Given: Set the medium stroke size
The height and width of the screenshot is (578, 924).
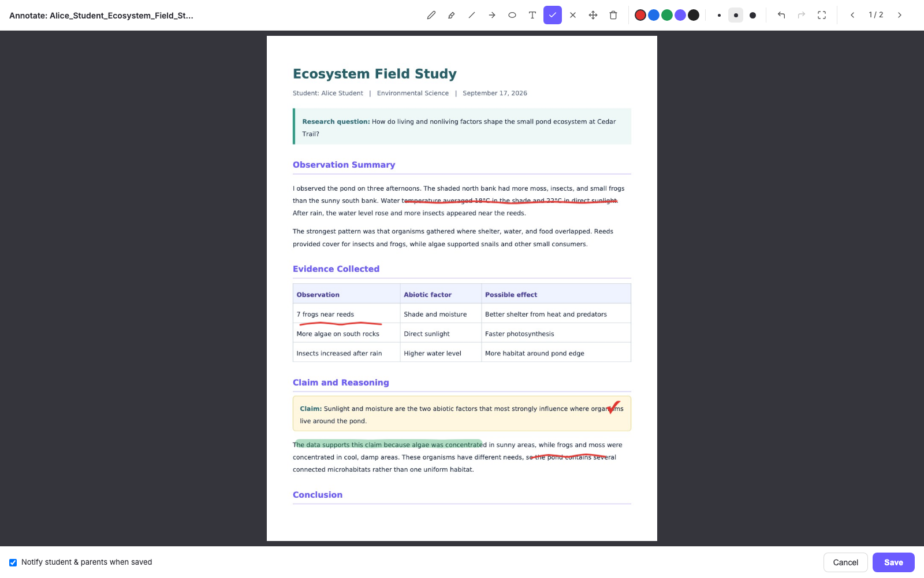Looking at the screenshot, I should tap(736, 15).
